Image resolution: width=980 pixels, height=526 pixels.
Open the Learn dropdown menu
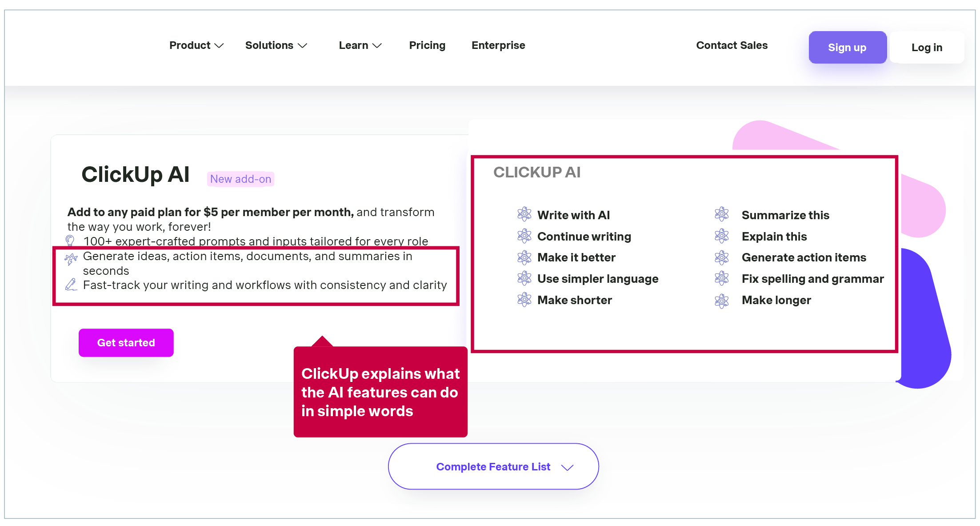click(360, 45)
